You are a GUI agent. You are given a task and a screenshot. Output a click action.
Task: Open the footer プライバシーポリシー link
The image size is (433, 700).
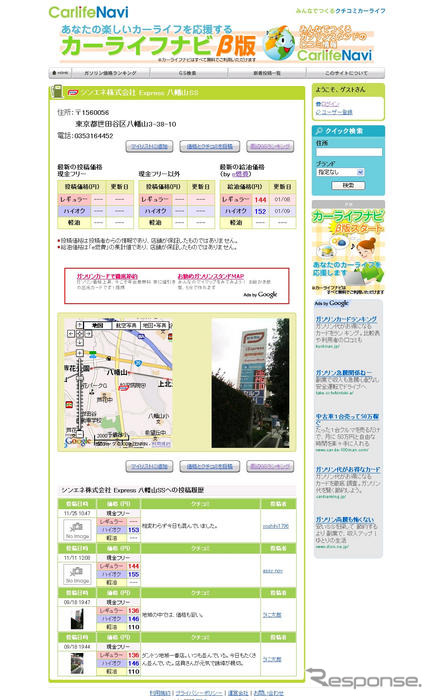pos(199,692)
